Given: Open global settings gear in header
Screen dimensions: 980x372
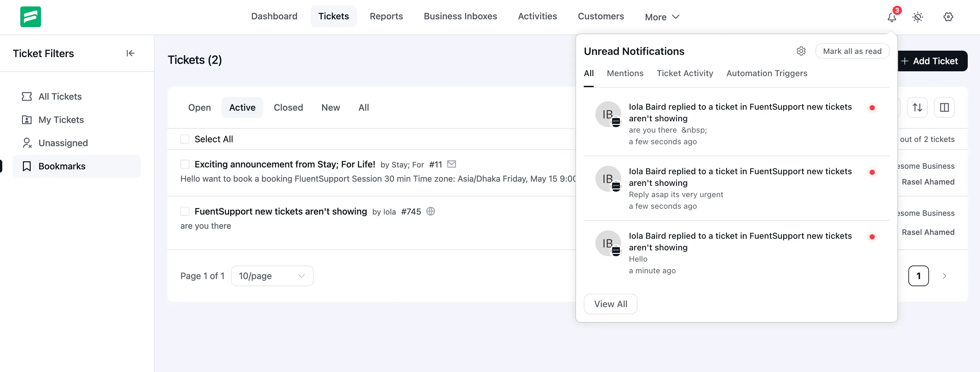Looking at the screenshot, I should tap(948, 17).
